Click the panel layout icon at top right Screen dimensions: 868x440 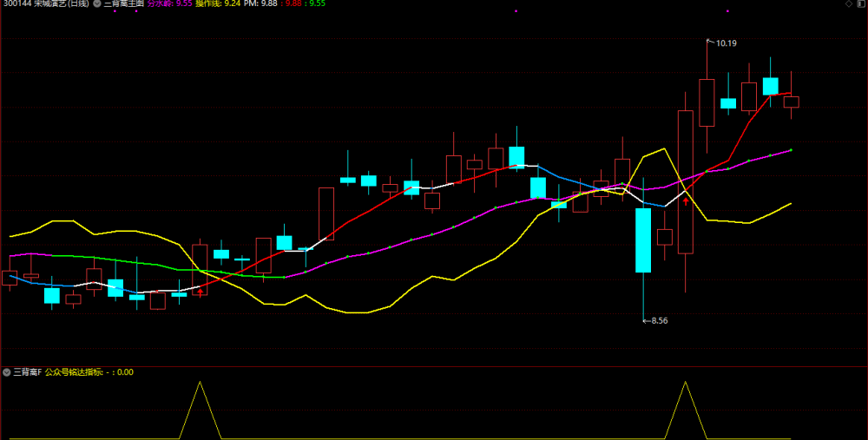[x=861, y=3]
